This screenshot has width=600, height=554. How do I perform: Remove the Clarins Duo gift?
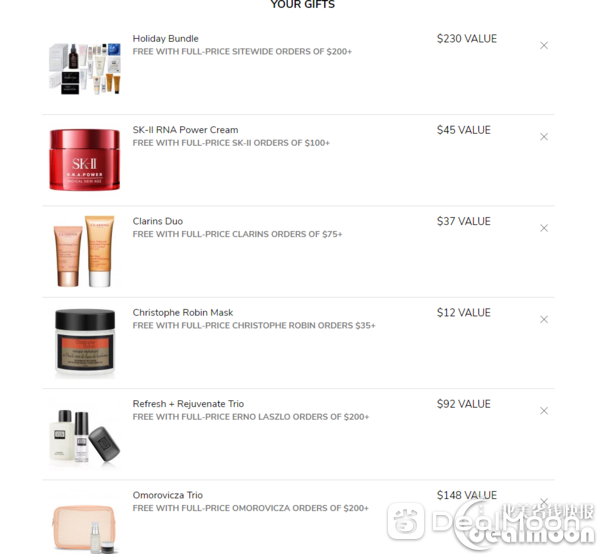tap(544, 228)
